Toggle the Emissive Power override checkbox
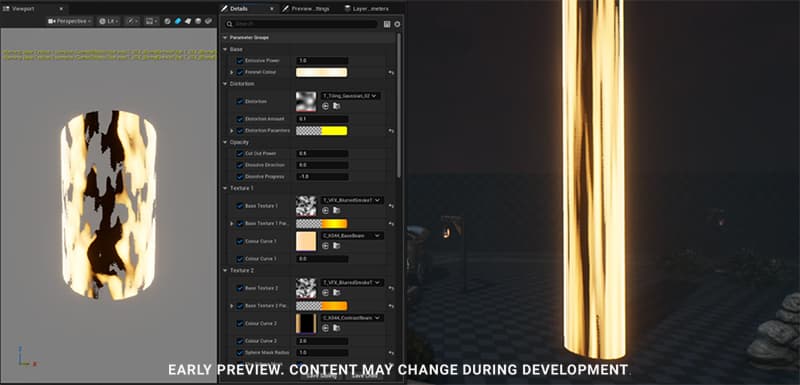The height and width of the screenshot is (385, 800). point(240,61)
